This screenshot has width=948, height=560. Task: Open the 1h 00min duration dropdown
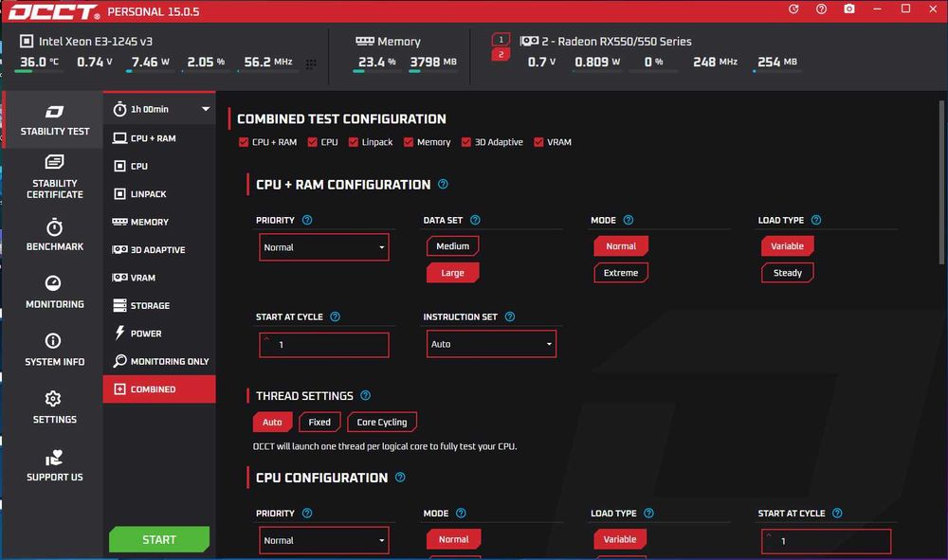coord(160,109)
